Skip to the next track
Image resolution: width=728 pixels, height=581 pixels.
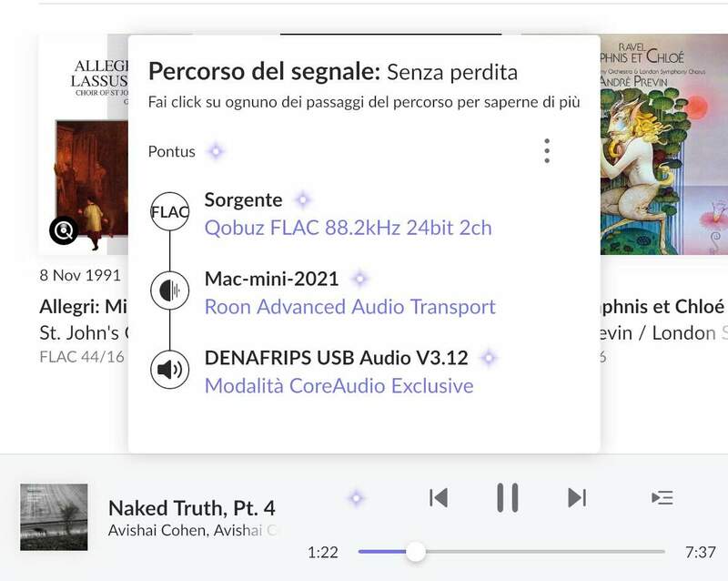[577, 497]
